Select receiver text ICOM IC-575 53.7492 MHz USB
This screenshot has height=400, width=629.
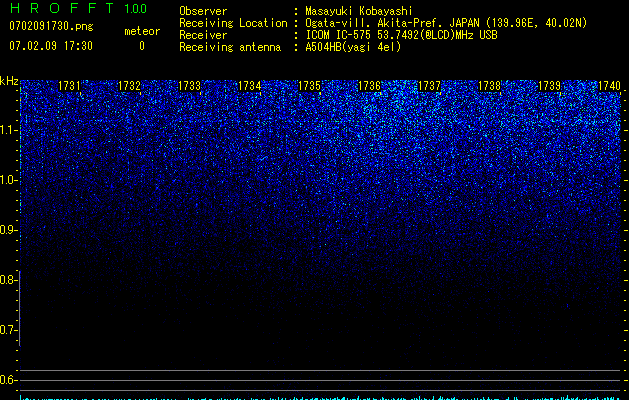coord(401,35)
